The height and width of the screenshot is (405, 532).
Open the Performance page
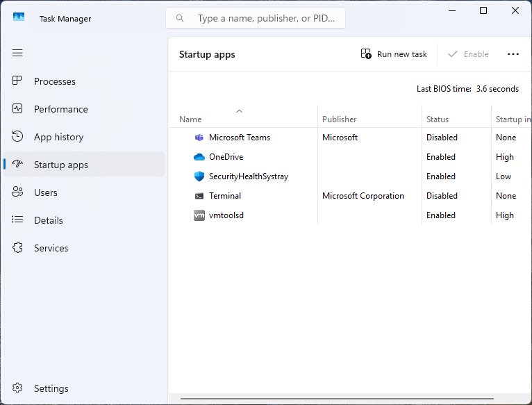(x=84, y=109)
